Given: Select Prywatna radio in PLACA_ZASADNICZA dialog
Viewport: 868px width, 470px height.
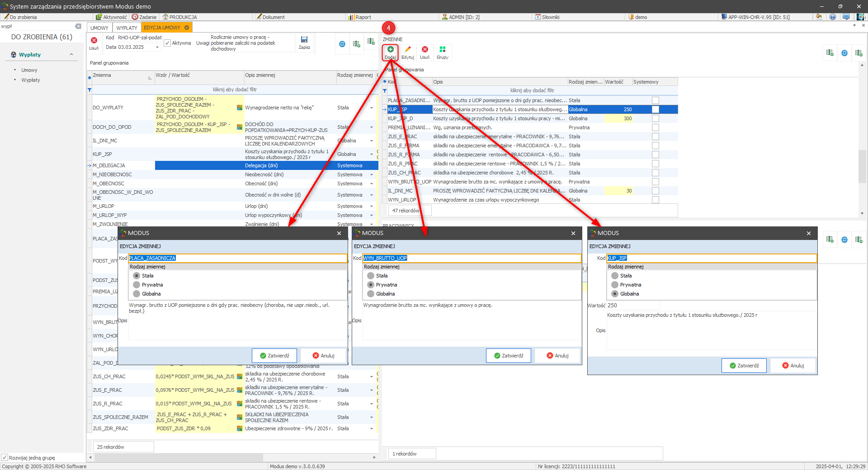Looking at the screenshot, I should (x=137, y=285).
